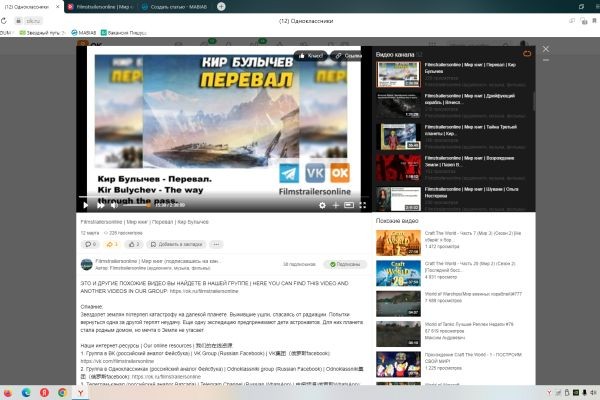Open active Yandex Browser taskbar icon
This screenshot has width=600, height=400.
click(x=81, y=393)
